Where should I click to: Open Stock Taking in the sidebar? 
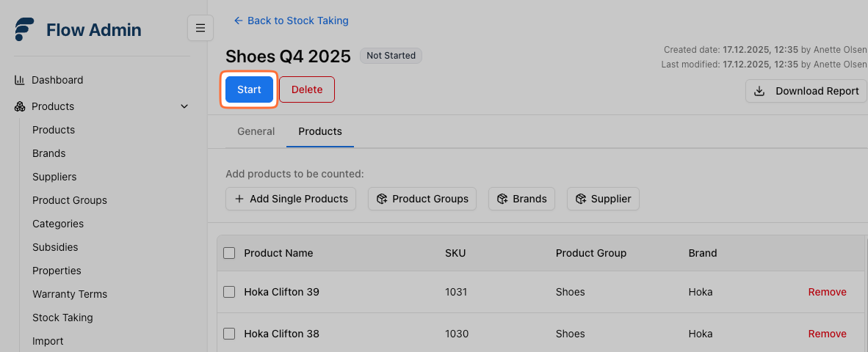[62, 318]
